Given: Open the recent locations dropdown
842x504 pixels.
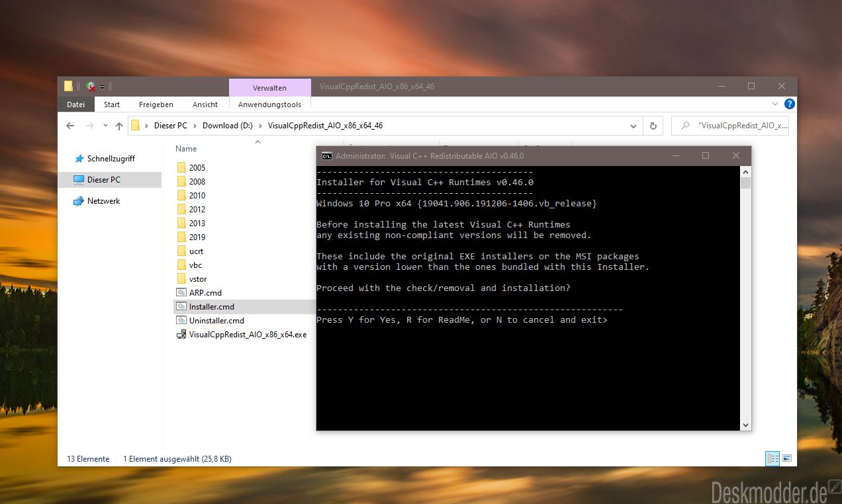Looking at the screenshot, I should (105, 126).
